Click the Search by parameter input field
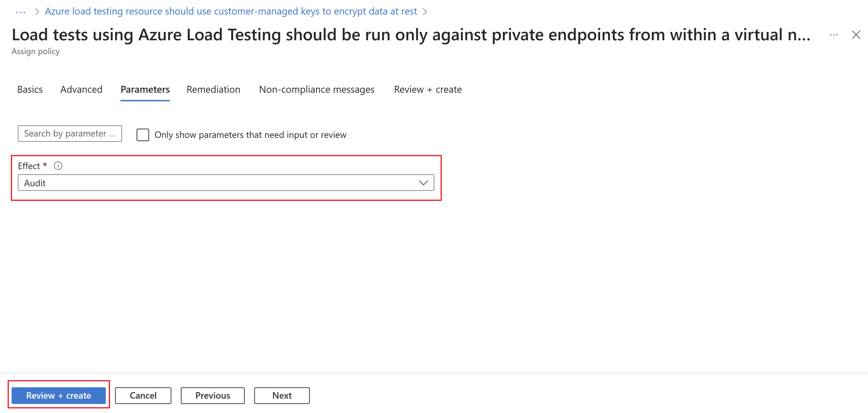868x413 pixels. (x=70, y=134)
